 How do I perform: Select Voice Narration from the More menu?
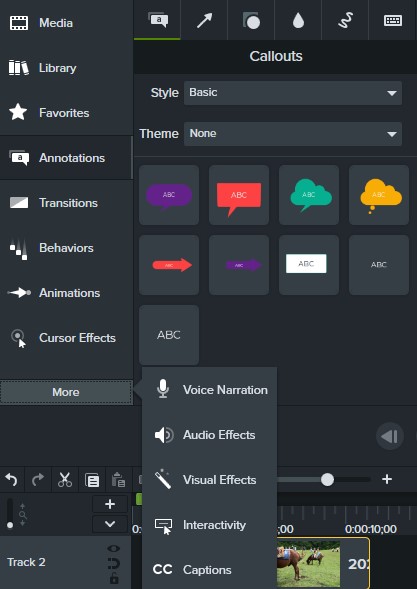[210, 390]
